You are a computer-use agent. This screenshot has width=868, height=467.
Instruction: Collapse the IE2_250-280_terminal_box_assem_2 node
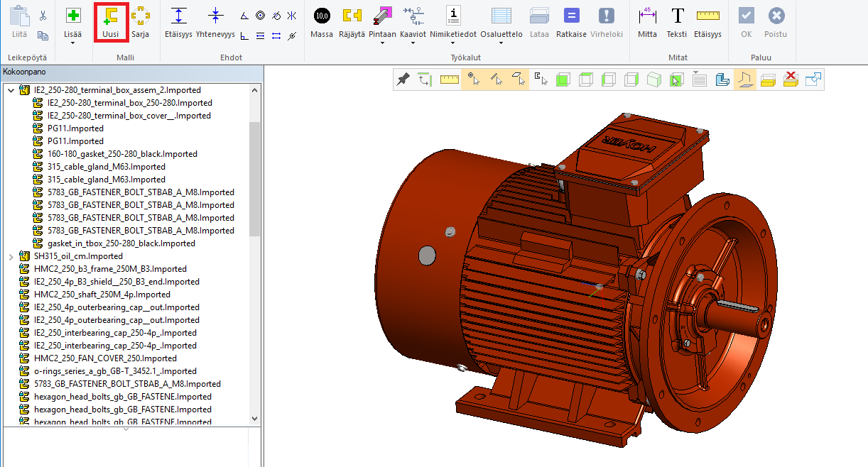11,90
